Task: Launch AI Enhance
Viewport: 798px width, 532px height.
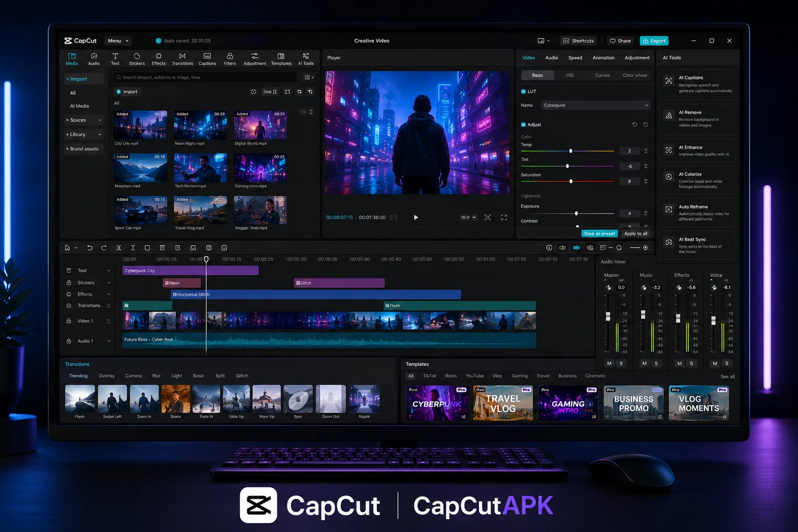Action: coord(698,151)
